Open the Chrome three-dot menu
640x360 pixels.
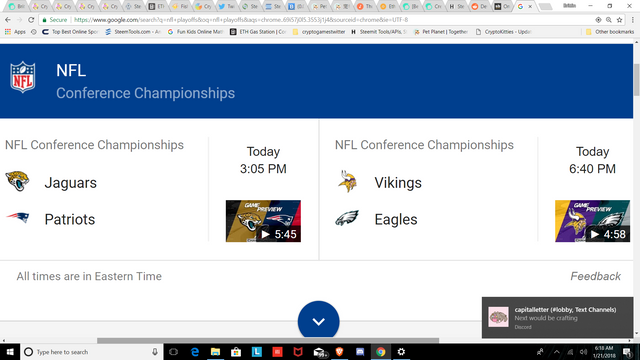click(x=633, y=20)
